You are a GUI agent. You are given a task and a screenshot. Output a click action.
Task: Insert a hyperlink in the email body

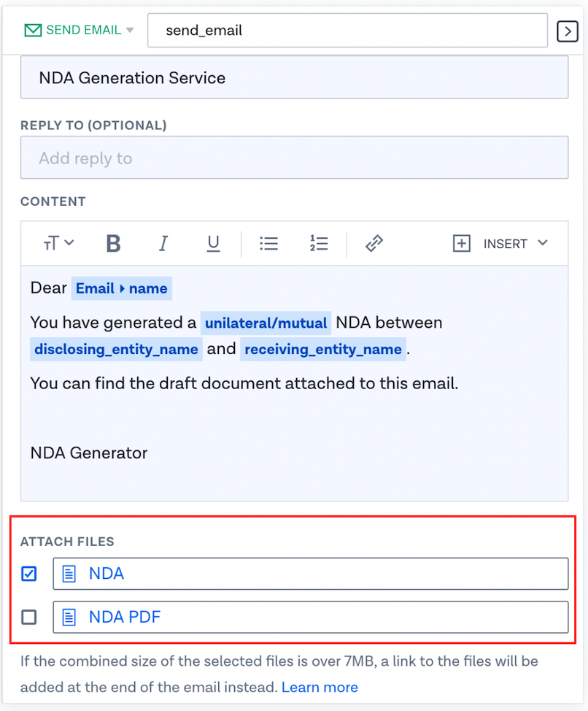coord(374,243)
